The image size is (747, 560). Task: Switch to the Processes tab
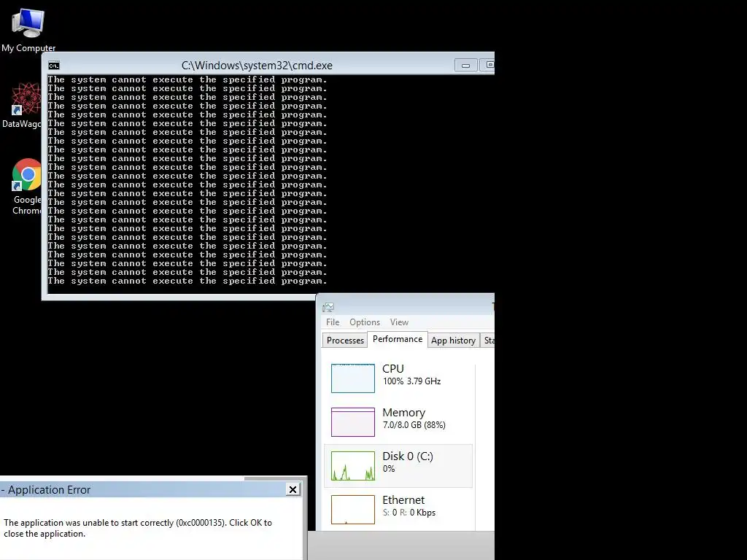(345, 341)
